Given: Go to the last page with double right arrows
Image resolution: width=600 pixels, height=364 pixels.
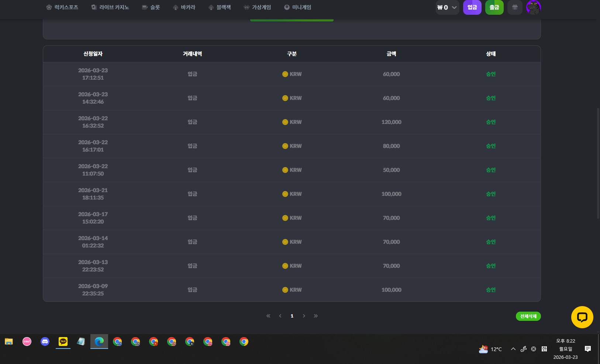Looking at the screenshot, I should pyautogui.click(x=315, y=316).
